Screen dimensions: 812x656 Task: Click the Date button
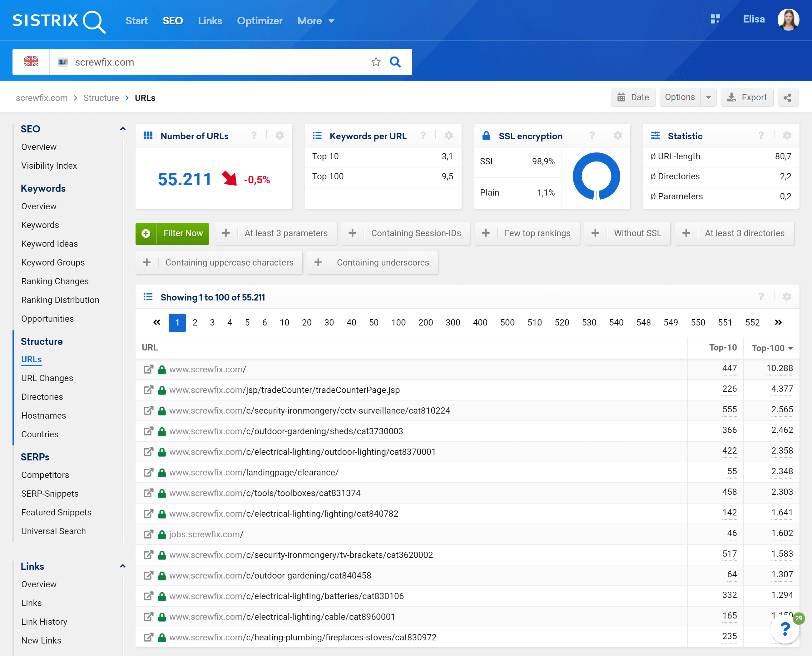[x=633, y=97]
